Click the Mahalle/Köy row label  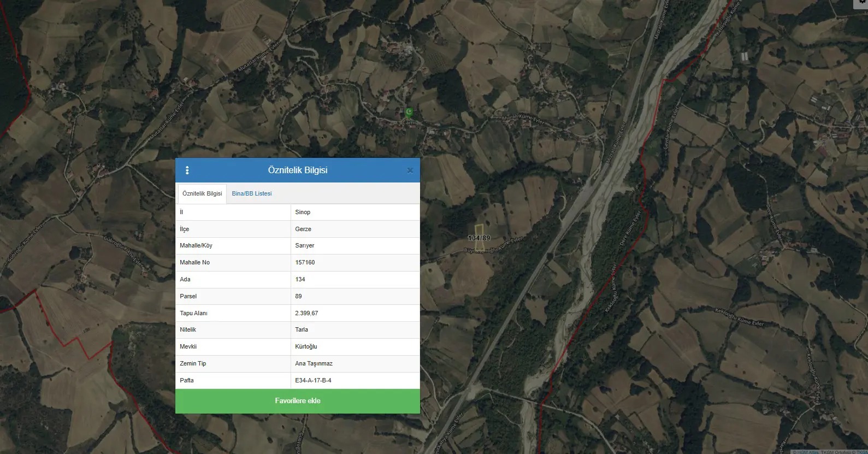click(x=196, y=245)
